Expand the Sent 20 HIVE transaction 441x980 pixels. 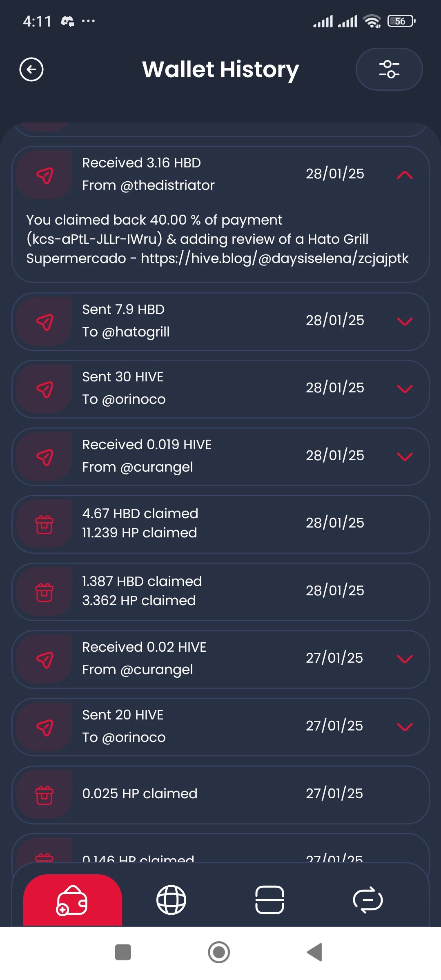point(405,727)
